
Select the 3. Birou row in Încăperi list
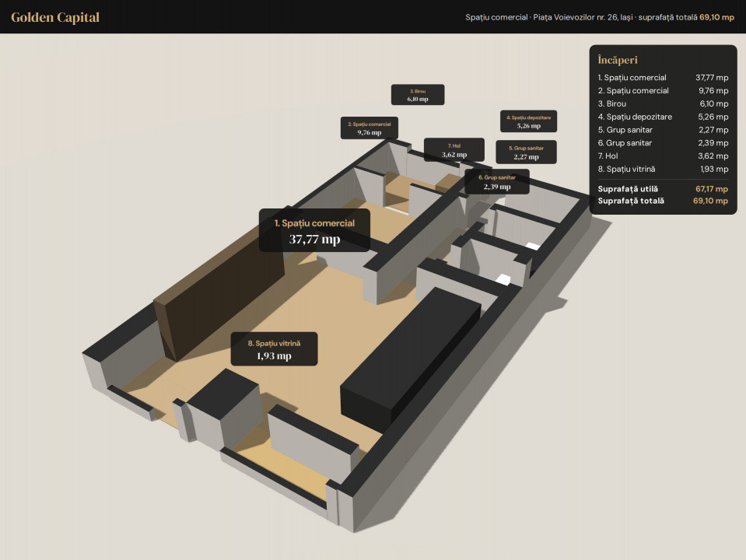pyautogui.click(x=663, y=103)
